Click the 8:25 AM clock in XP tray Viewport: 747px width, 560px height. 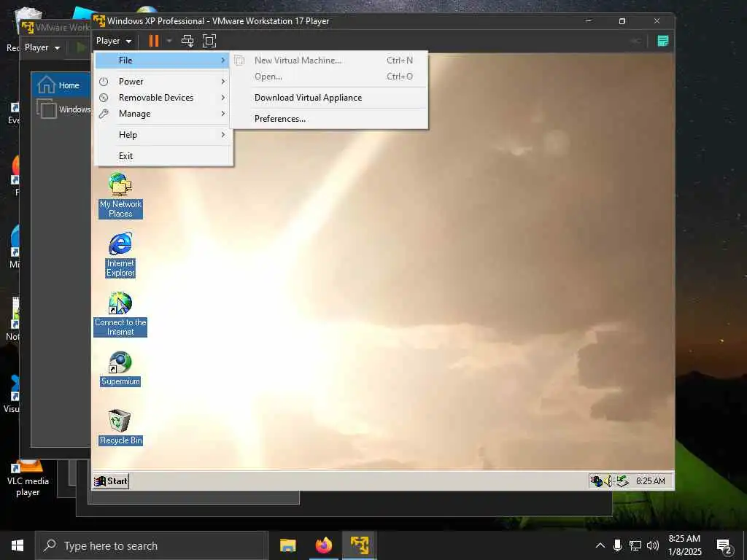click(x=650, y=481)
